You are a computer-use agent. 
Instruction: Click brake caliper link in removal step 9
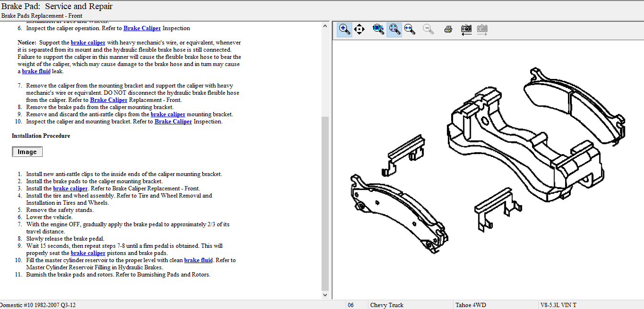(x=167, y=114)
